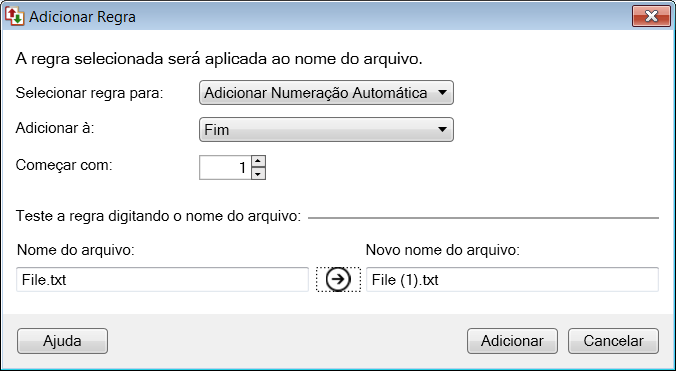Expand the Fim position dropdown

coord(326,130)
